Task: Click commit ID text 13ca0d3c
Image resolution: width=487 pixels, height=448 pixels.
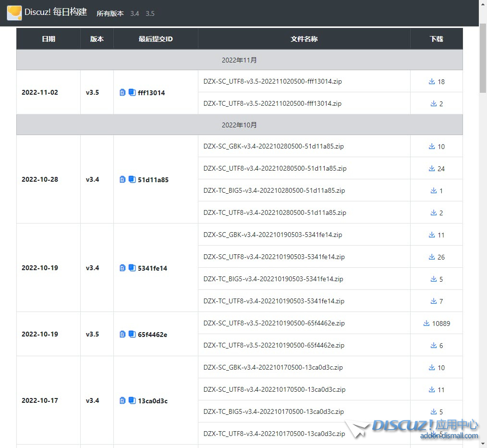Action: tap(153, 401)
